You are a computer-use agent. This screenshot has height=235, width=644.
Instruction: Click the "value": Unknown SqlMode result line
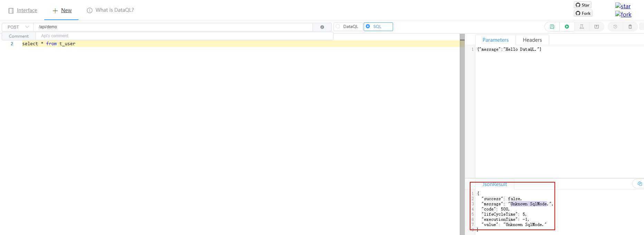[514, 225]
